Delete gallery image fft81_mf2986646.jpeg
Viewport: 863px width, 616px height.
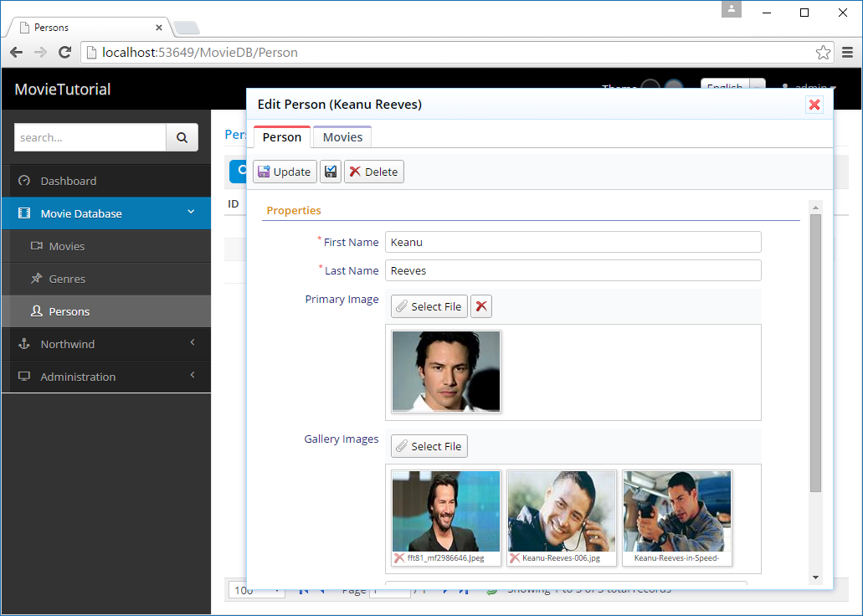[399, 558]
